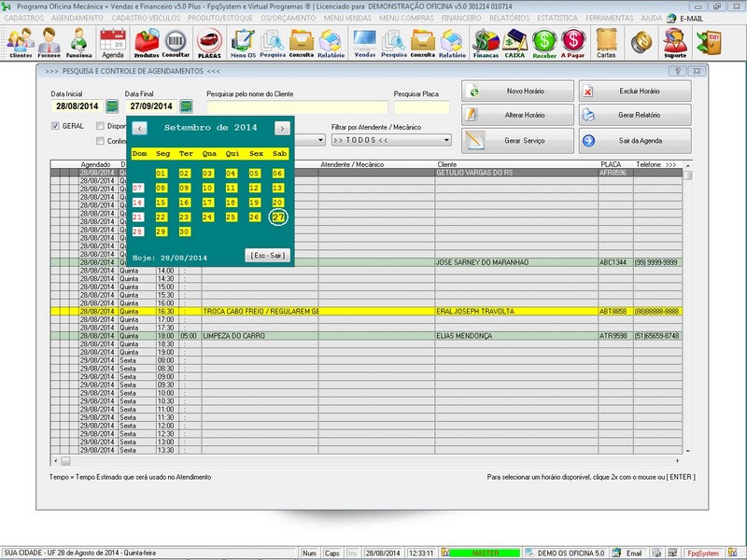Click the Pesquisar Placa field

(422, 107)
